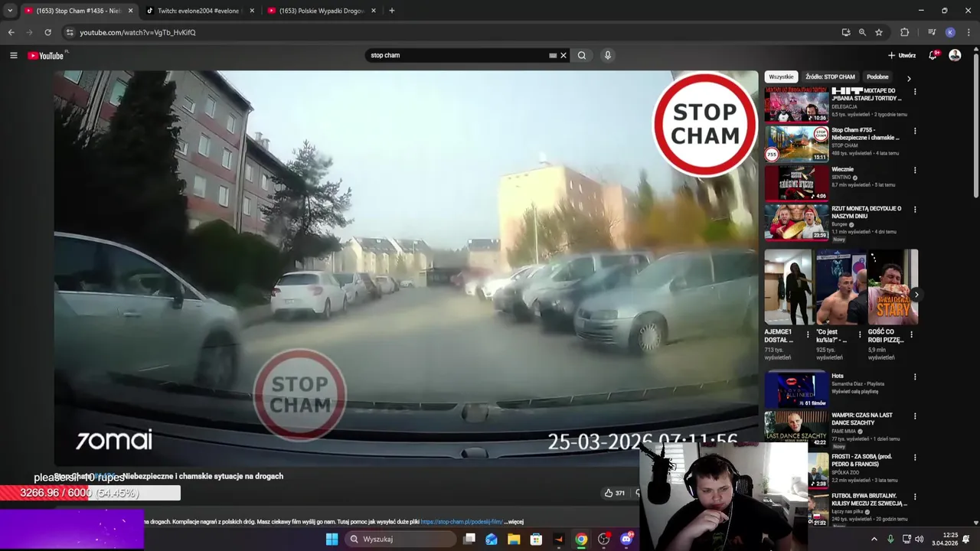Viewport: 980px width, 551px height.
Task: Click the search magnifier button
Action: tap(582, 55)
